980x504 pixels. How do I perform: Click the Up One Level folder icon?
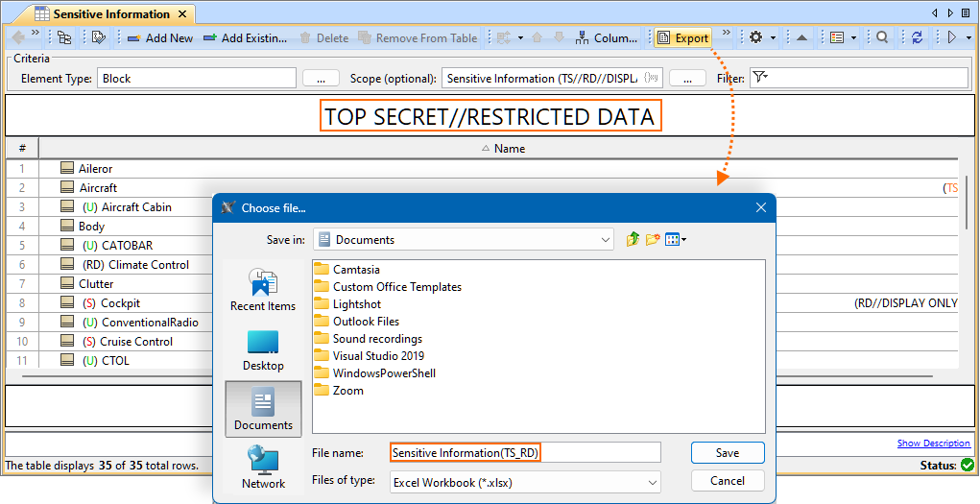pos(633,239)
